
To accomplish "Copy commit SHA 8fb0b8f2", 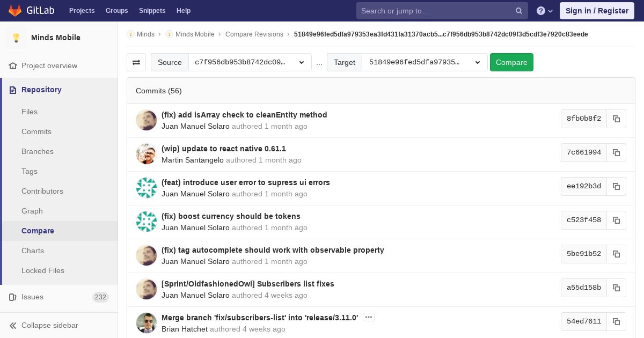I will point(616,119).
